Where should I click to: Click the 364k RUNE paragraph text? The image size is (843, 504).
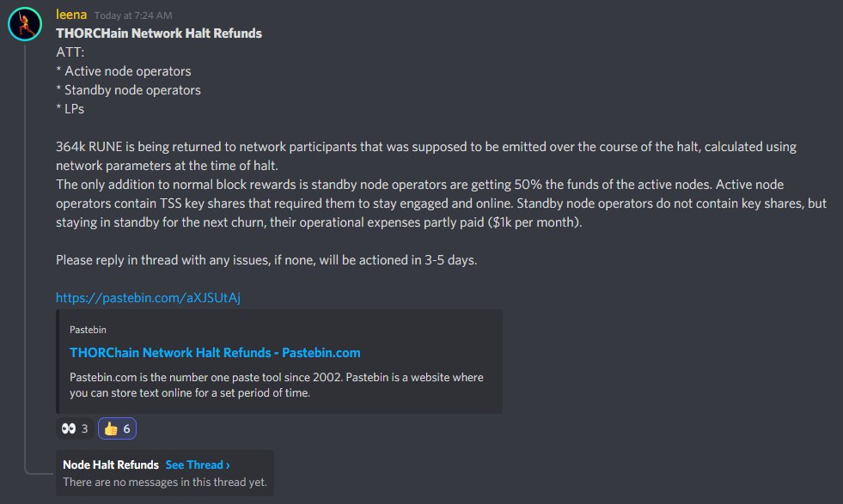pos(426,155)
